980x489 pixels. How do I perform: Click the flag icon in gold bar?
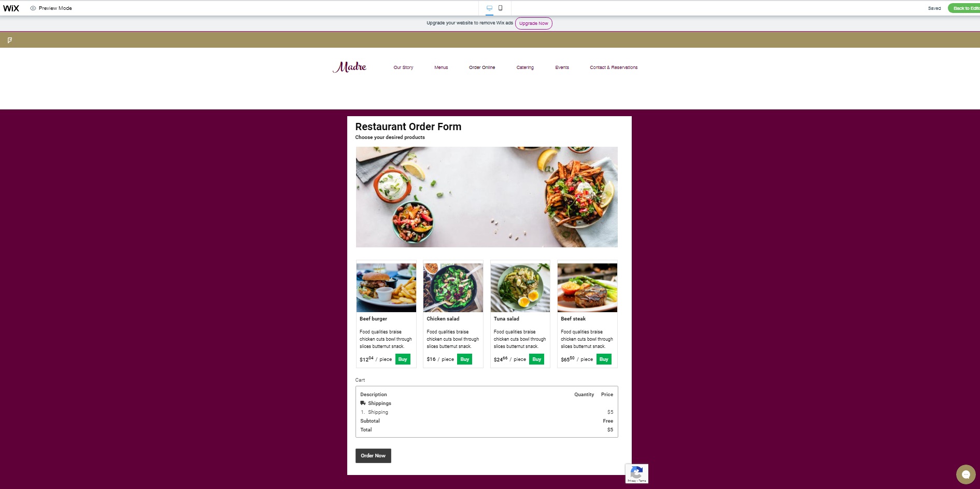(10, 40)
